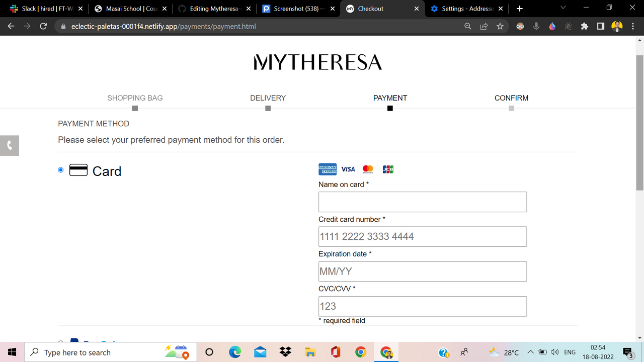
Task: Click the glasses-face avatar extension icon
Action: coord(520,26)
